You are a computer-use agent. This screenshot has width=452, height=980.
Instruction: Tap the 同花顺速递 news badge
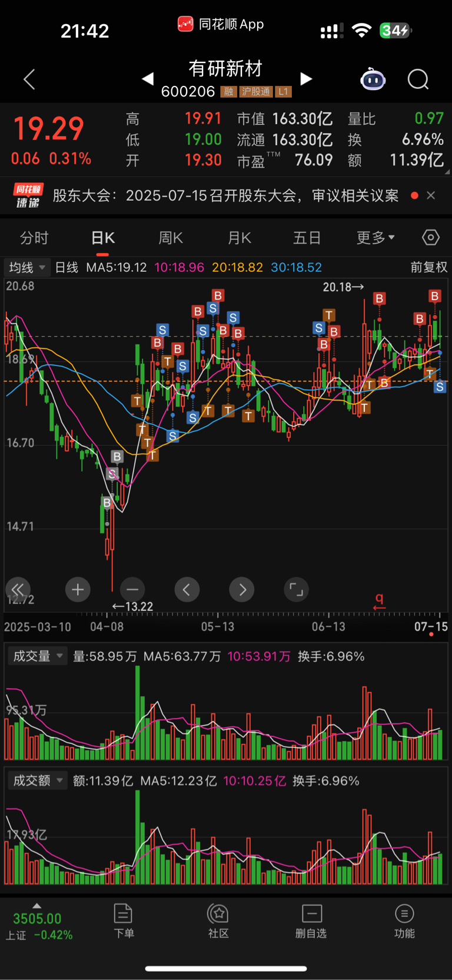[28, 195]
